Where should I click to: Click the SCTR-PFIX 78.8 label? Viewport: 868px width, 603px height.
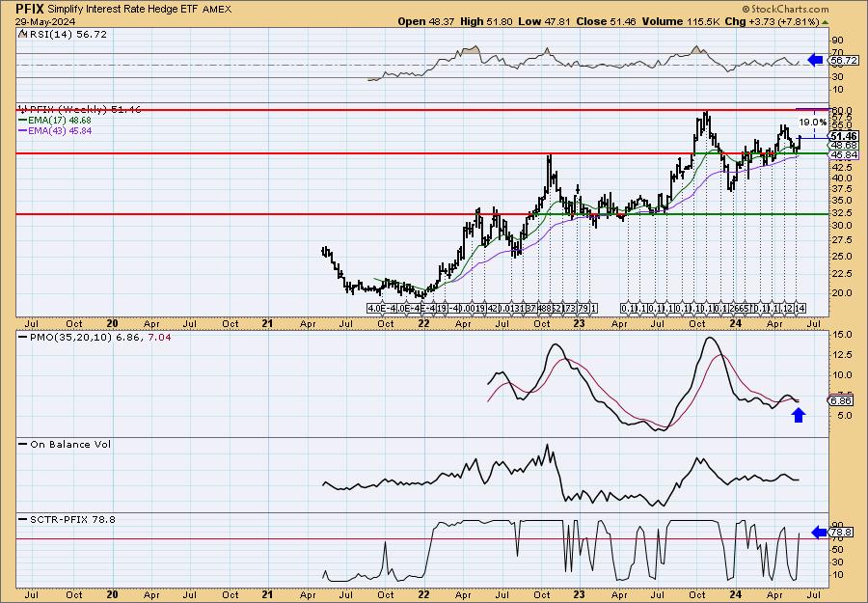click(72, 519)
